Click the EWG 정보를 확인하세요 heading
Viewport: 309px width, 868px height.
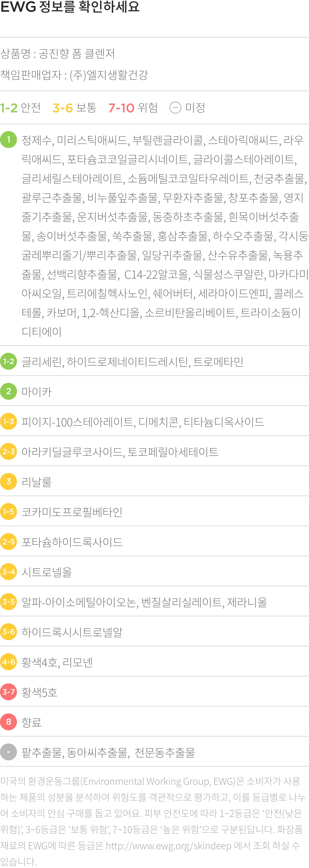click(x=70, y=7)
